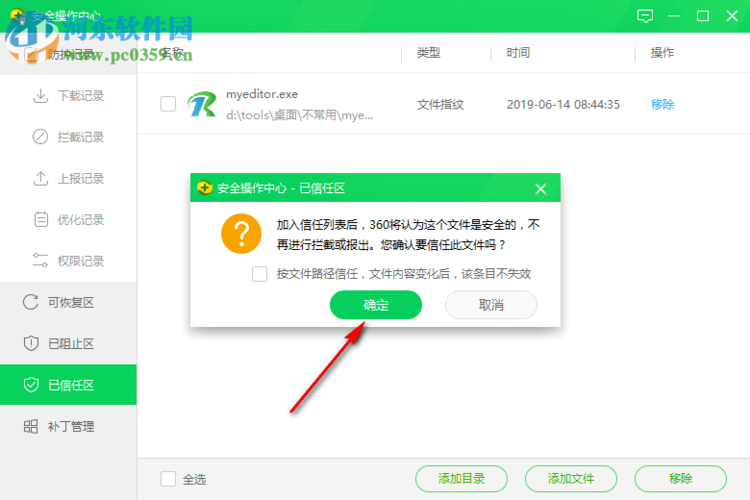Open the feedback message icon in title bar
Screen dimensions: 750x500
pyautogui.click(x=645, y=16)
